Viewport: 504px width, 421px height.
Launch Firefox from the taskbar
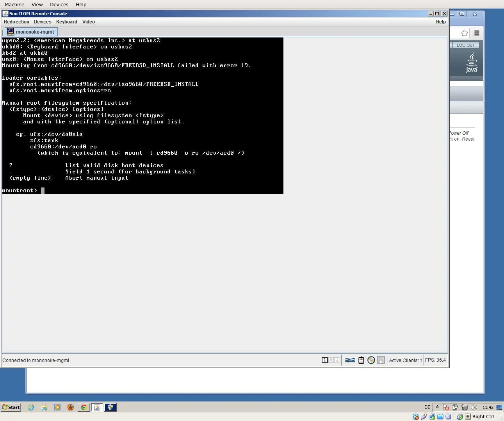(71, 407)
